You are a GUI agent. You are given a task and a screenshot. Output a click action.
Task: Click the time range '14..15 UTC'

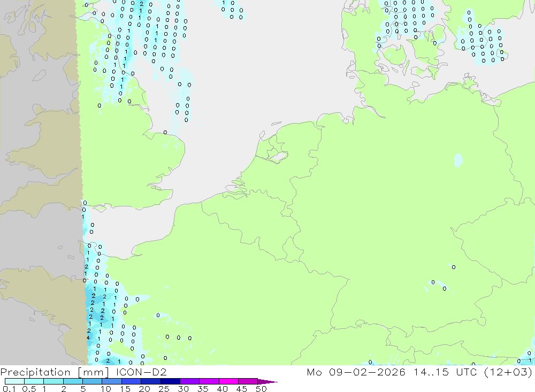445,372
